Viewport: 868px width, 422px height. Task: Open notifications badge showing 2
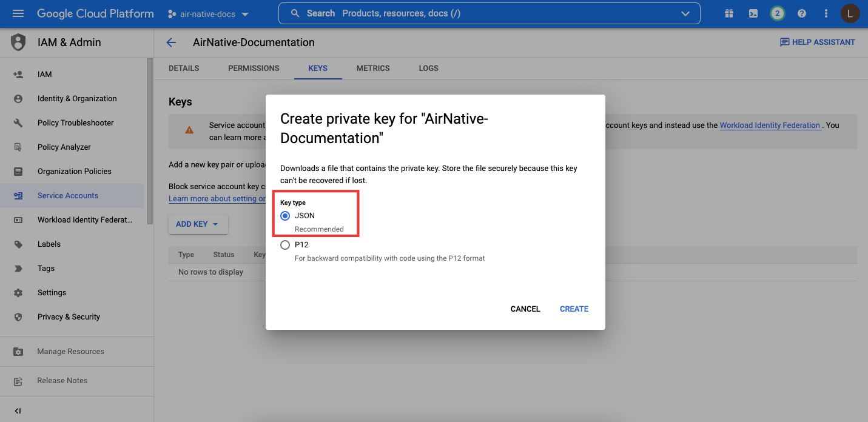(777, 13)
